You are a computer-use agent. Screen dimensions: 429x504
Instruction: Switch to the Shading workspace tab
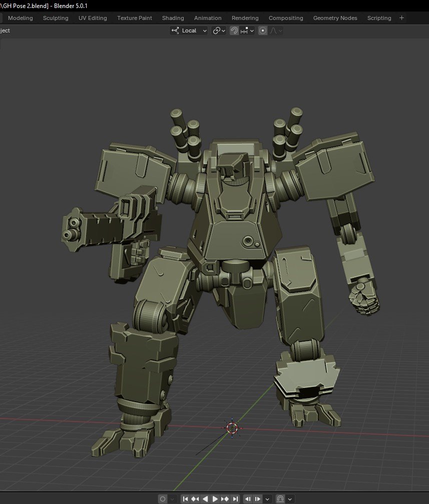click(x=173, y=18)
